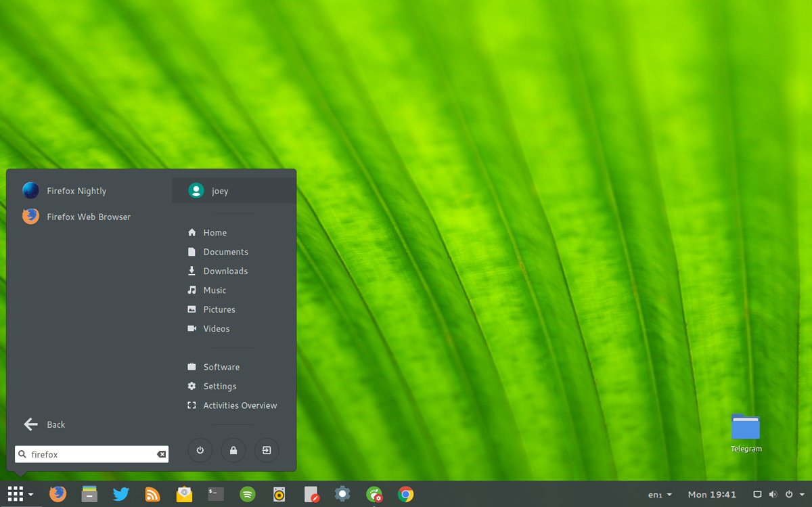The width and height of the screenshot is (812, 507).
Task: Open Google Chrome from the taskbar
Action: (405, 494)
